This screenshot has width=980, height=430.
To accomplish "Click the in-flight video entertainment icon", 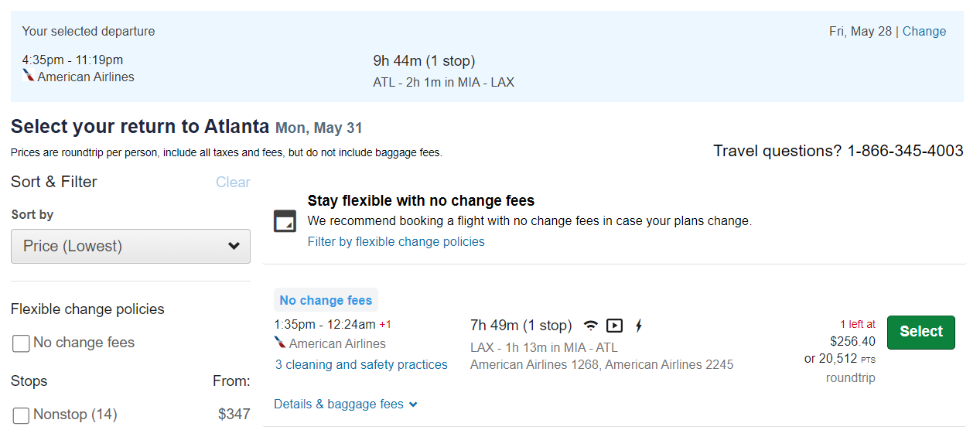I will (x=615, y=326).
